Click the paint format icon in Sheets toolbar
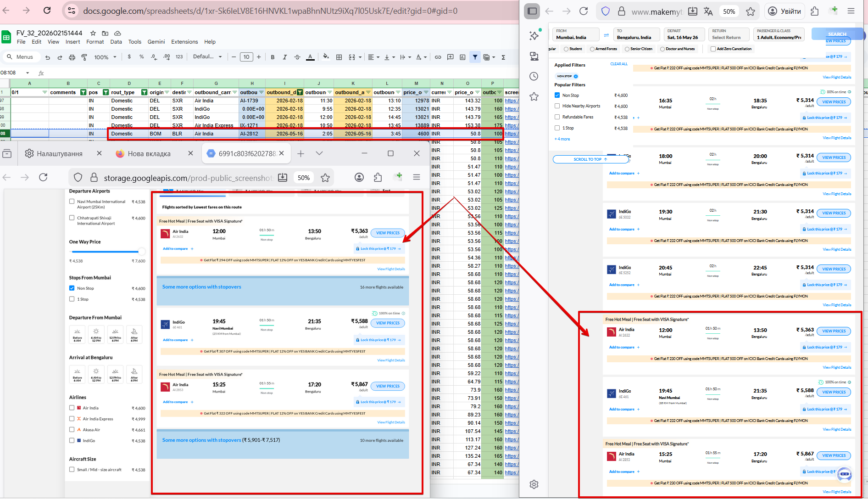The image size is (868, 500). (84, 57)
